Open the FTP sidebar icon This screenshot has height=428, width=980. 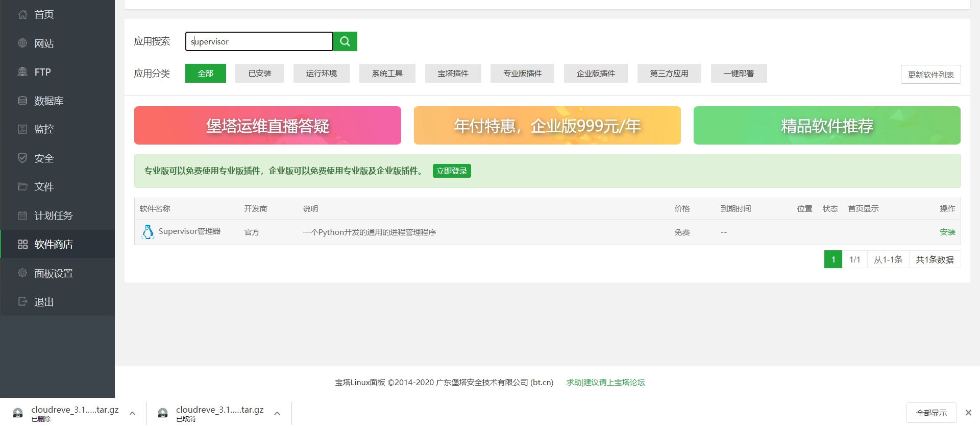click(x=22, y=72)
